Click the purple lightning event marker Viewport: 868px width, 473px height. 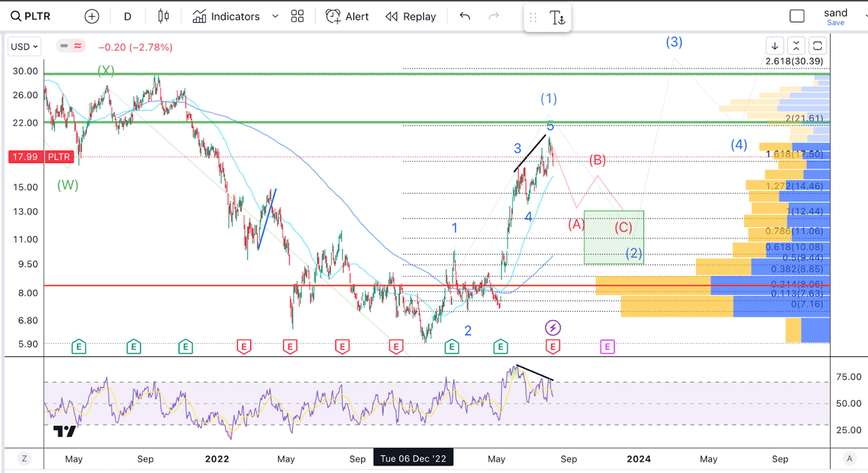(x=553, y=328)
